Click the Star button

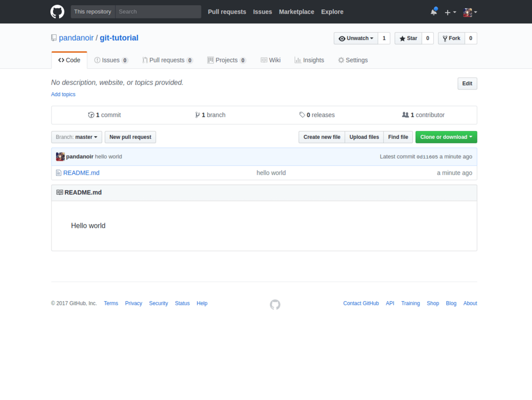(x=408, y=38)
